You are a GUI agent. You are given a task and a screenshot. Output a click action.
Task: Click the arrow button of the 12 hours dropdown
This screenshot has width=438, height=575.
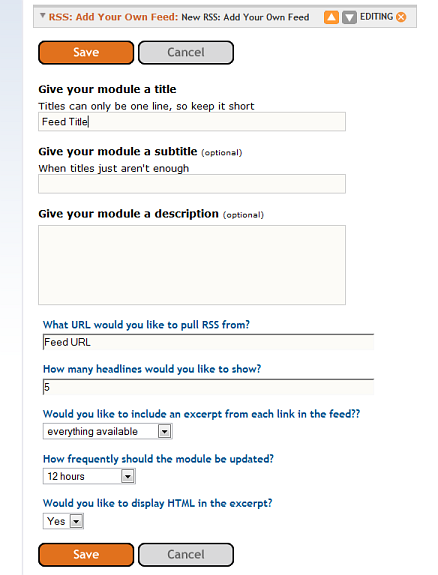pos(128,476)
